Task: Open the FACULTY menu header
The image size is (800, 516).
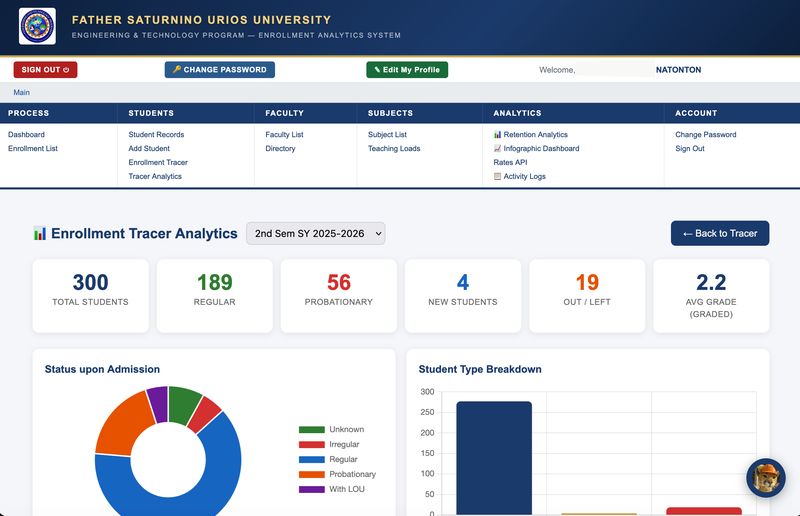Action: click(x=285, y=113)
